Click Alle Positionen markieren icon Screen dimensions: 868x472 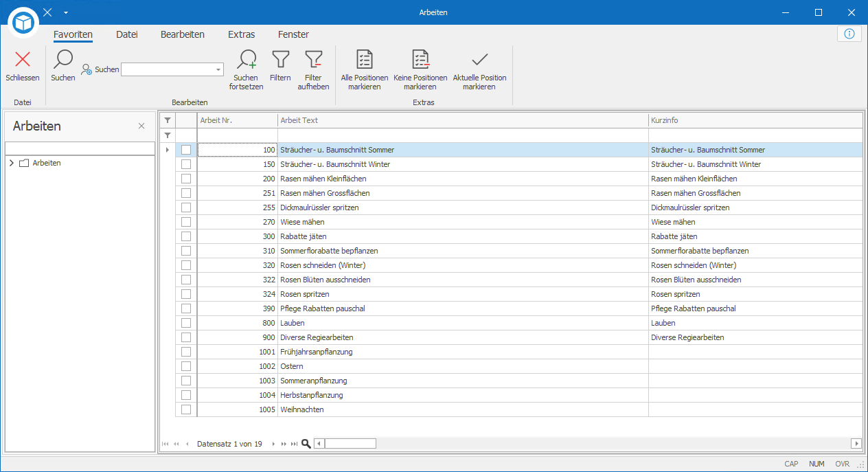pyautogui.click(x=365, y=59)
